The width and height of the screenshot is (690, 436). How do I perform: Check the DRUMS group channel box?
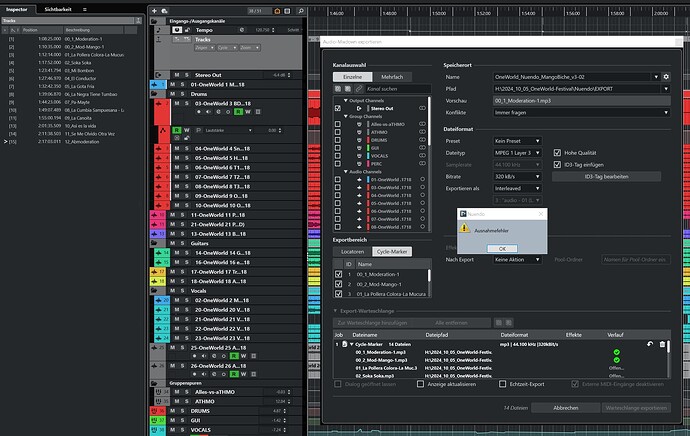pyautogui.click(x=338, y=140)
